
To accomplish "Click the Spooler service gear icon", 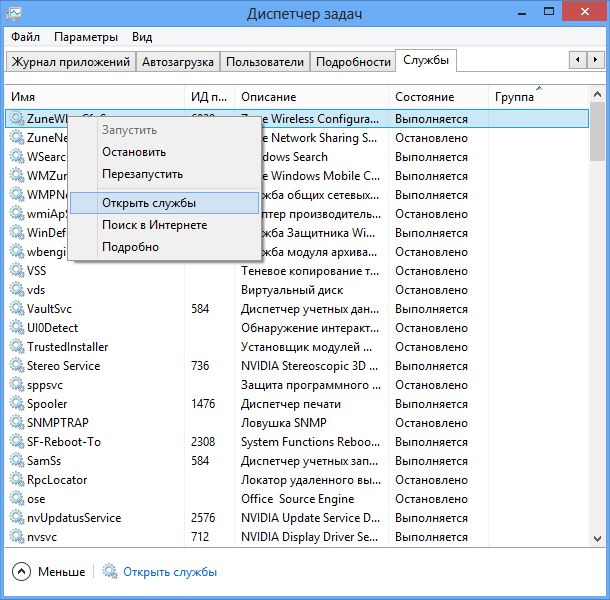I will click(17, 404).
